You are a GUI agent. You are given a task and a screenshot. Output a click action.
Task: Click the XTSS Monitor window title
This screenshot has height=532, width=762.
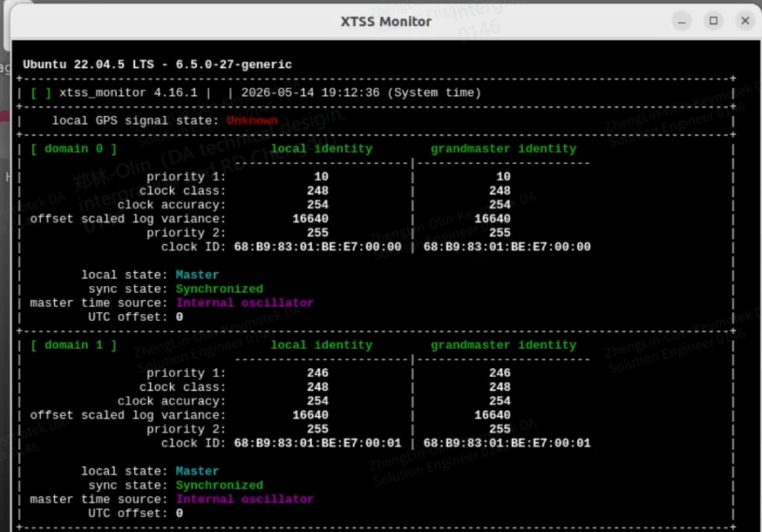386,22
